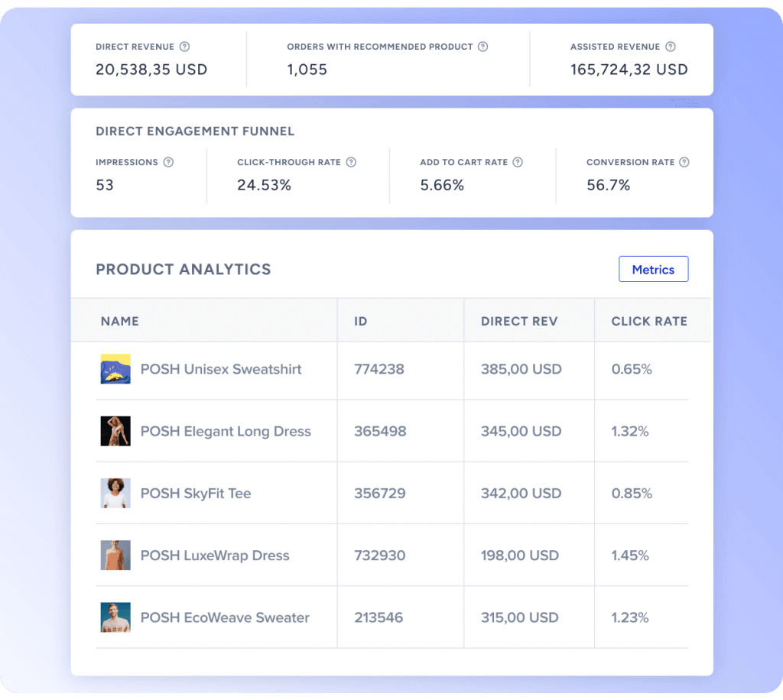This screenshot has width=783, height=700.
Task: Open the Assisted Revenue help icon
Action: point(671,47)
